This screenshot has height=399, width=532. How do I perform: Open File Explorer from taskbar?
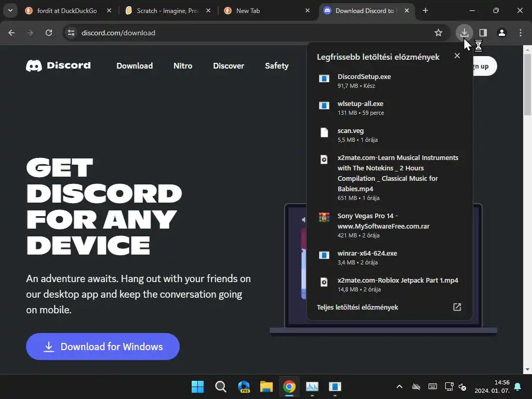click(267, 387)
